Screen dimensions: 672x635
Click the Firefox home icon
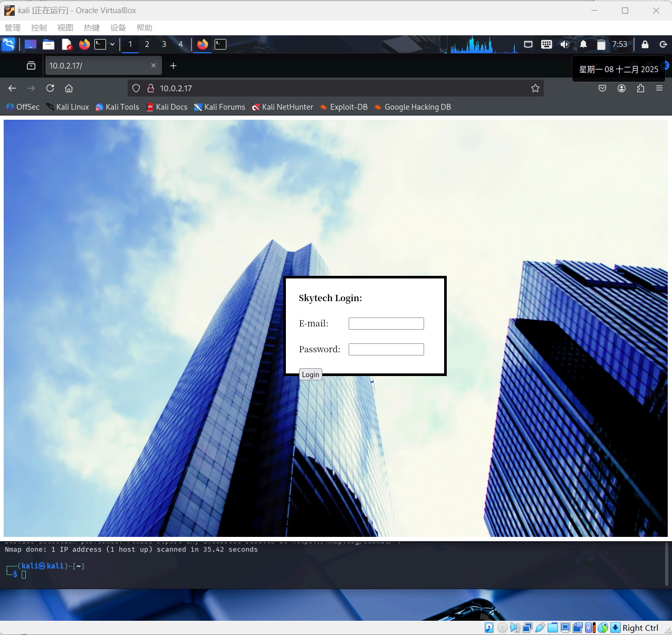coord(69,88)
